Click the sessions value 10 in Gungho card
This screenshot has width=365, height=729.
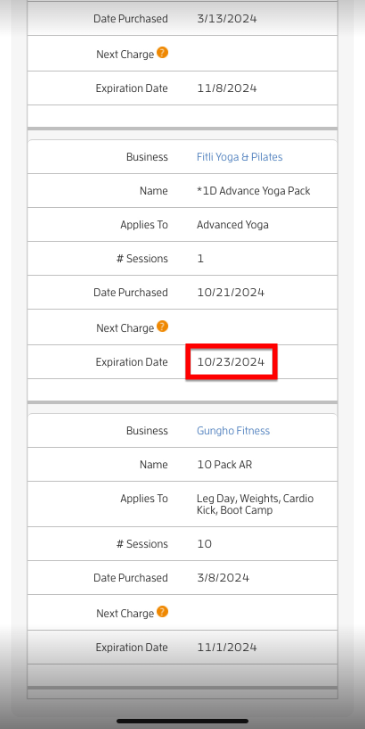(204, 544)
